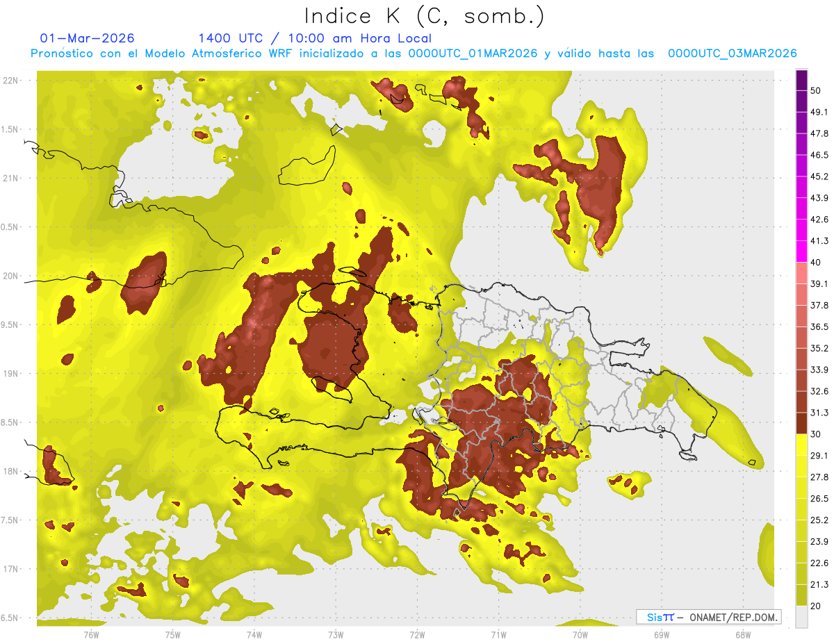Click the "17N" latitude label

[11, 569]
